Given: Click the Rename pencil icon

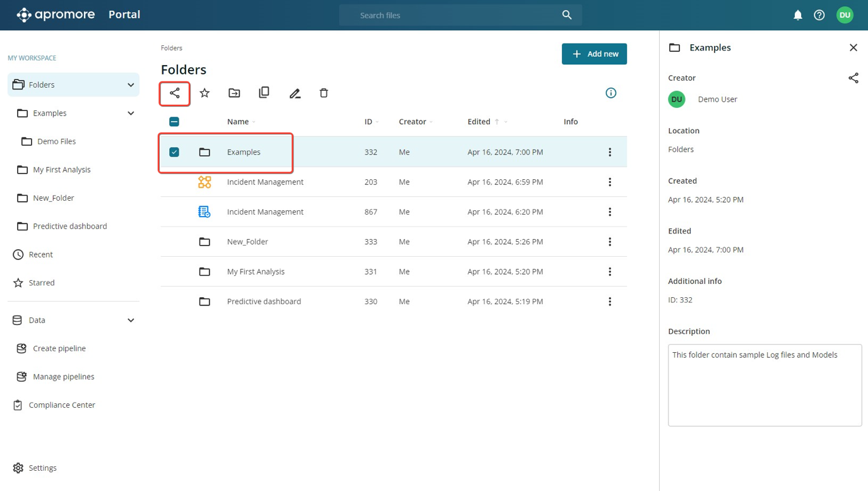Looking at the screenshot, I should click(x=295, y=93).
